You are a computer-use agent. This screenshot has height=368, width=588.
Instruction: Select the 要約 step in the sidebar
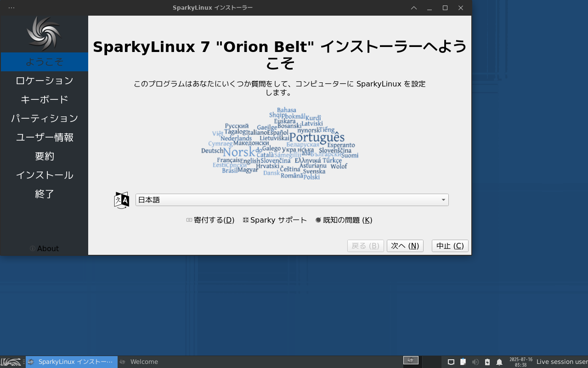45,156
